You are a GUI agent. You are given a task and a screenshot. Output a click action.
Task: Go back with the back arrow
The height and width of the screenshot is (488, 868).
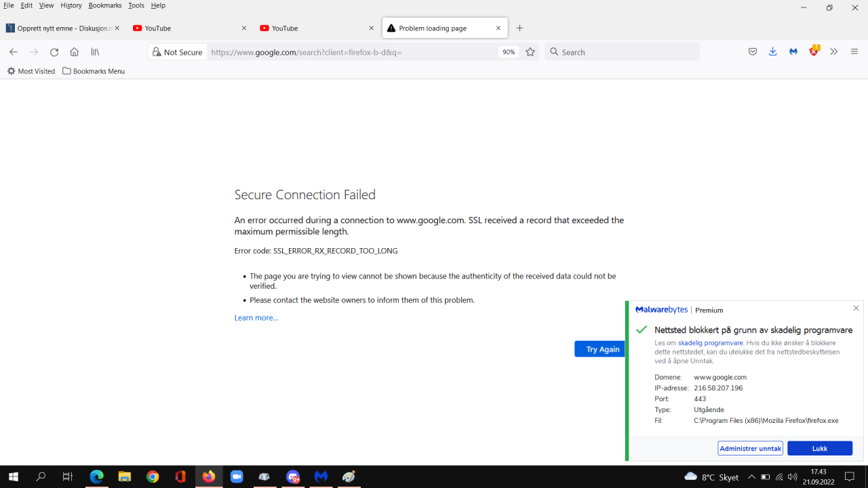pos(14,52)
